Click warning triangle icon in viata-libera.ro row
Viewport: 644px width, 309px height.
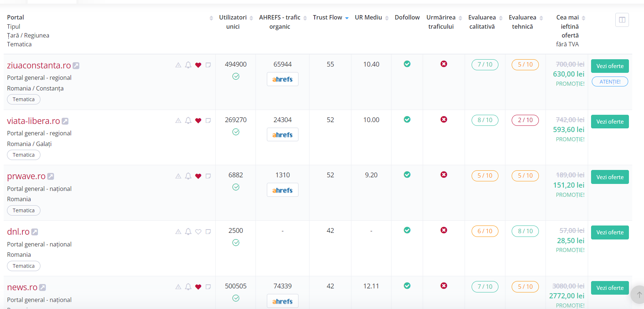pyautogui.click(x=178, y=121)
